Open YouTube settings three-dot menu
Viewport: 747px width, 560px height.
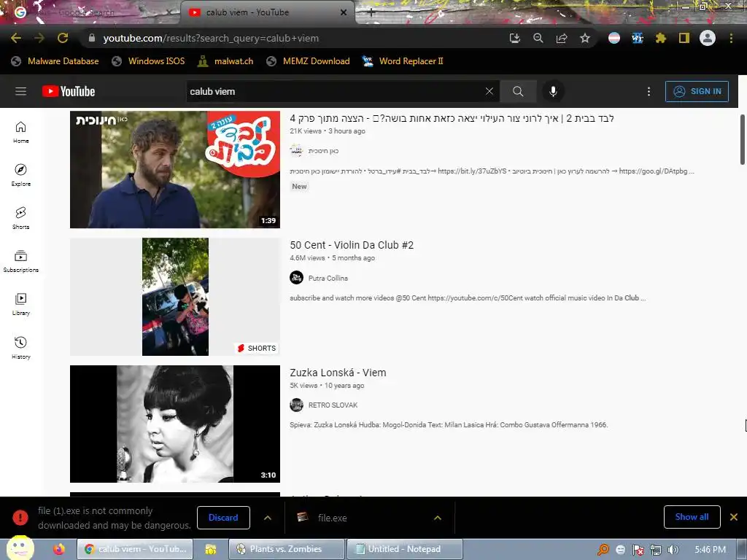coord(649,91)
